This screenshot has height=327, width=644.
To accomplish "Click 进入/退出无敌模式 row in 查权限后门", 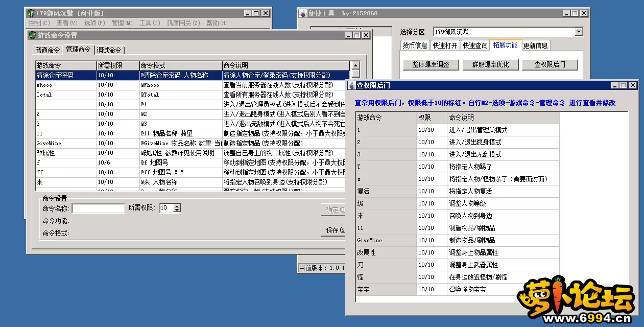I will click(x=458, y=154).
